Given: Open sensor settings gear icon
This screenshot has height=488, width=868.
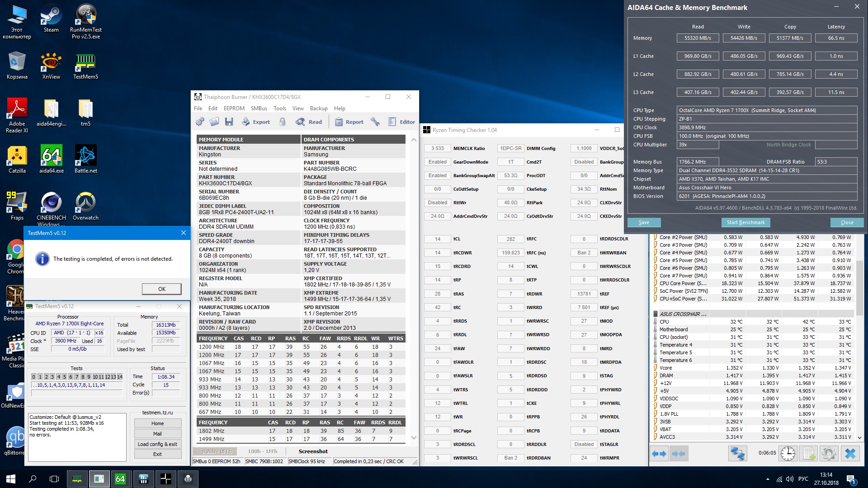Looking at the screenshot, I should click(x=829, y=453).
